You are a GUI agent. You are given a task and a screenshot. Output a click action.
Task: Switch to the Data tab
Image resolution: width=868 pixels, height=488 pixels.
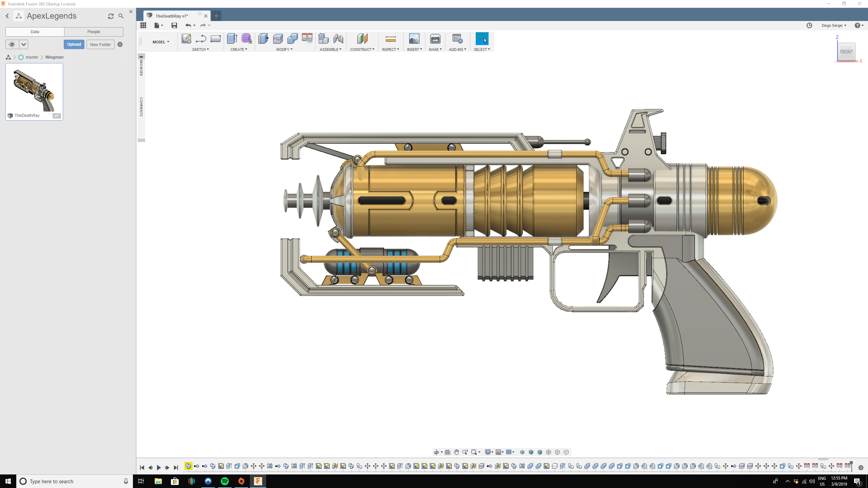tap(35, 32)
